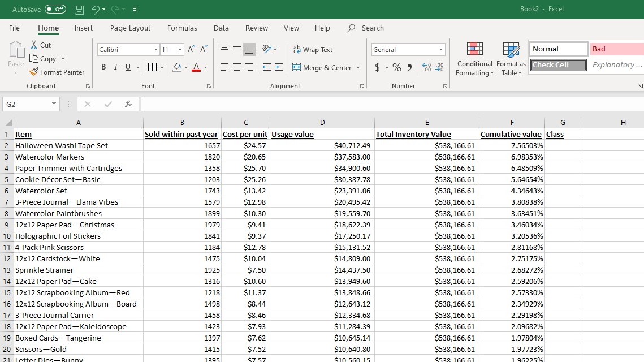Click the Redo arrow icon
The width and height of the screenshot is (644, 362).
(x=116, y=9)
